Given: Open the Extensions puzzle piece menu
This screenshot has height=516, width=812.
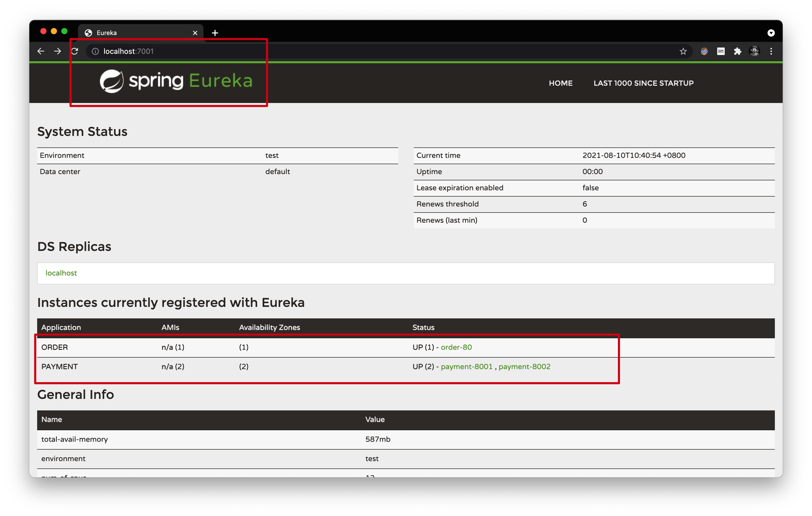Looking at the screenshot, I should click(x=737, y=51).
